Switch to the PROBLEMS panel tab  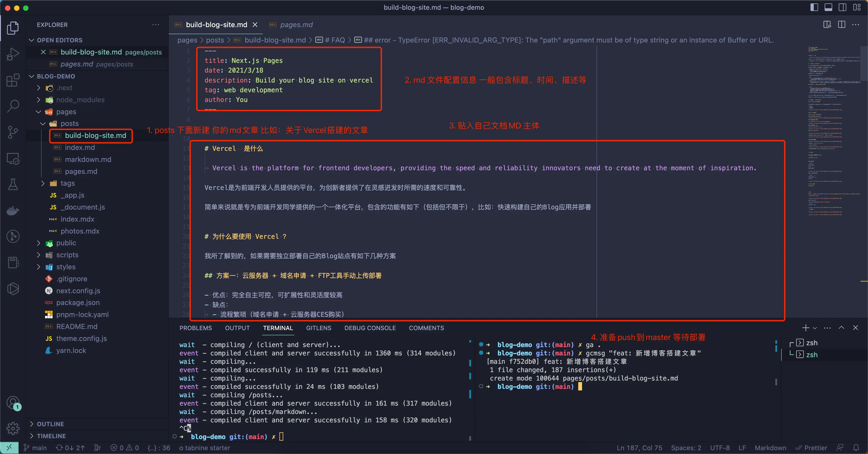pos(196,328)
